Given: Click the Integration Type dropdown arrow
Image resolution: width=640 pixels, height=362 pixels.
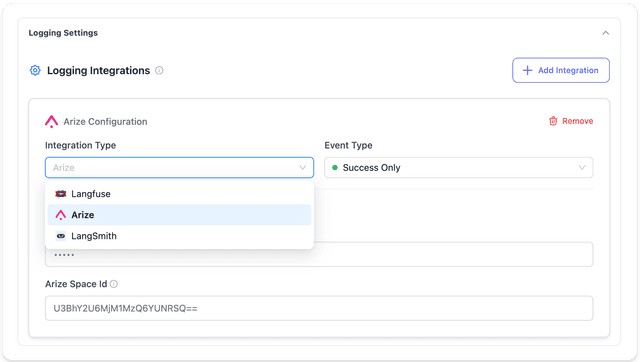Looking at the screenshot, I should click(302, 167).
